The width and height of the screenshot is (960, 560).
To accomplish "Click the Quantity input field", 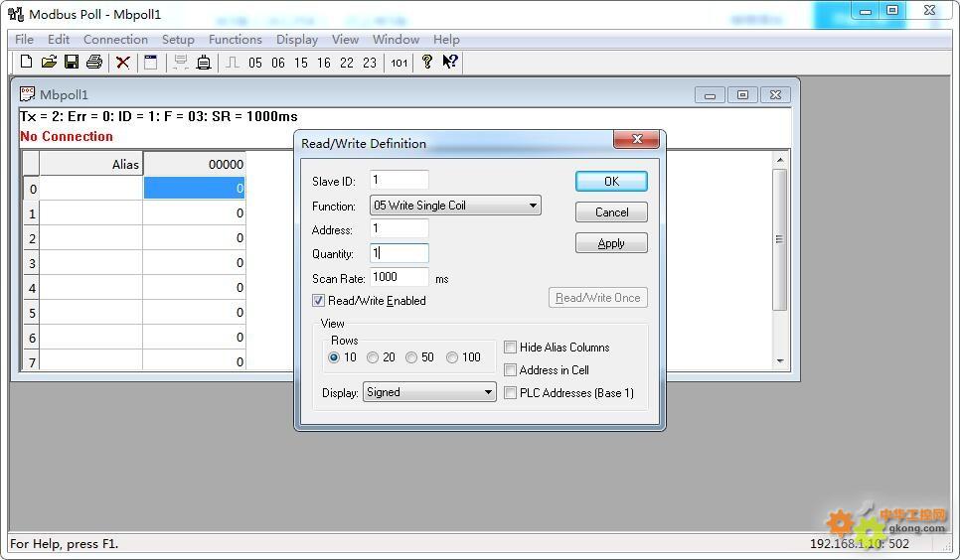I will [x=400, y=253].
